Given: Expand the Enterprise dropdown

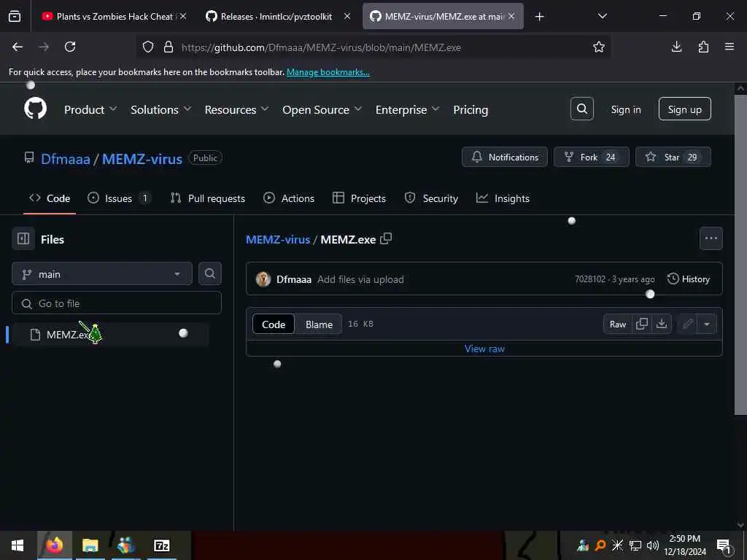Looking at the screenshot, I should pyautogui.click(x=407, y=109).
